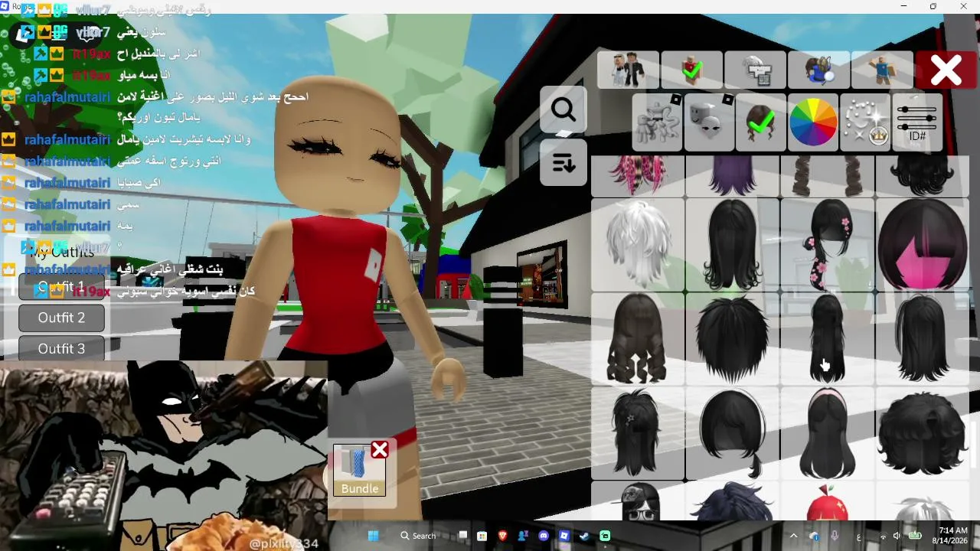Load Outfit 1 from My Outfits
The width and height of the screenshot is (980, 551).
pyautogui.click(x=61, y=286)
